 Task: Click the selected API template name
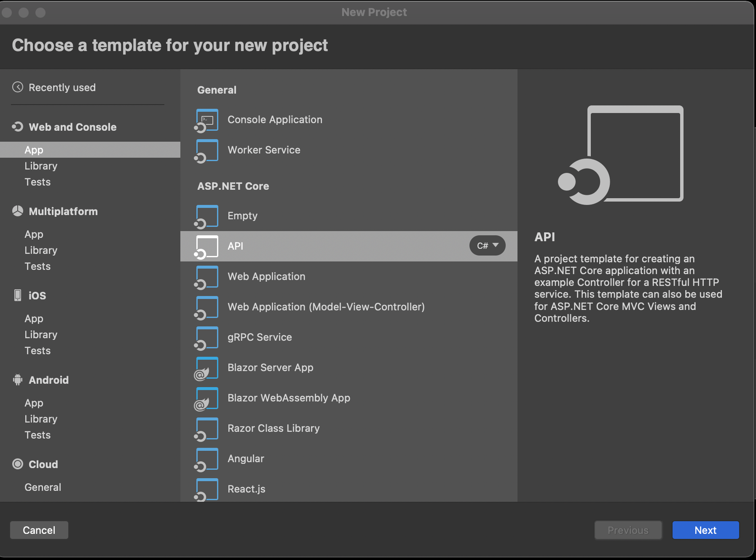click(235, 246)
